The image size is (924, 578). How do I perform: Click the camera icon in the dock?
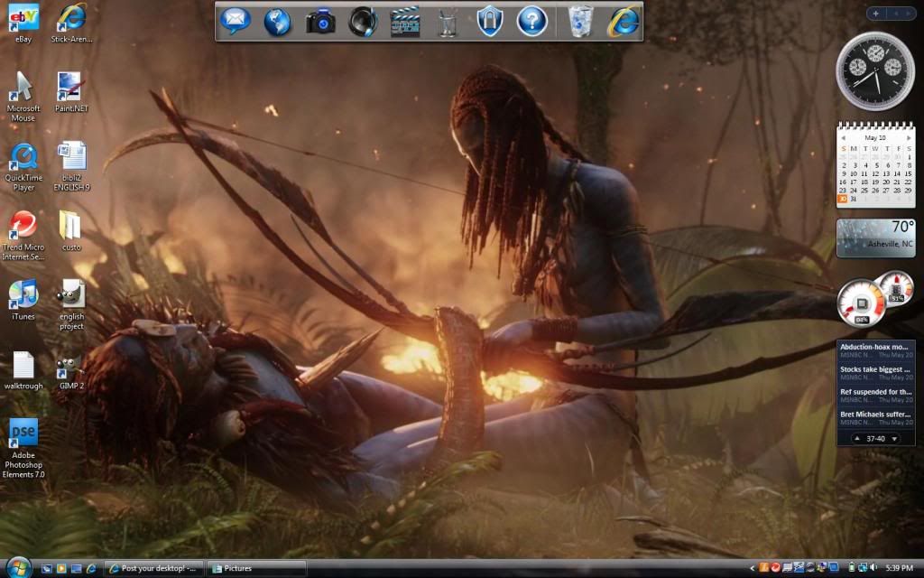pos(320,21)
